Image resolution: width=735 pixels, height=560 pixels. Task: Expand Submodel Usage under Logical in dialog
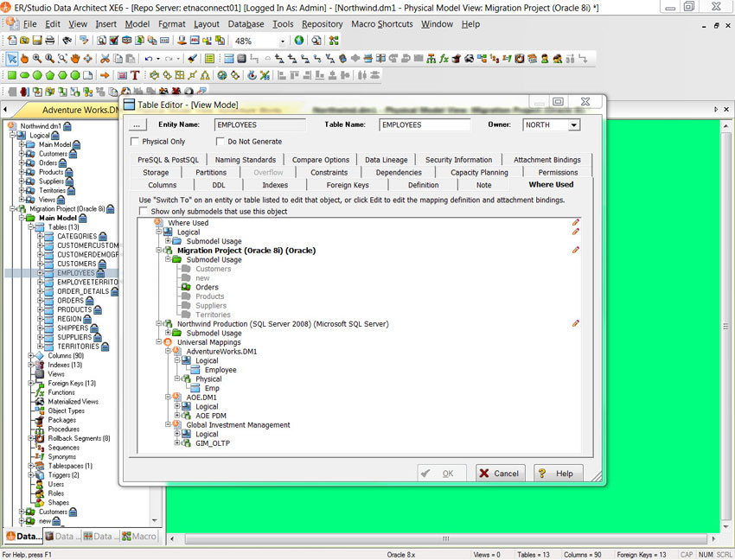(168, 241)
